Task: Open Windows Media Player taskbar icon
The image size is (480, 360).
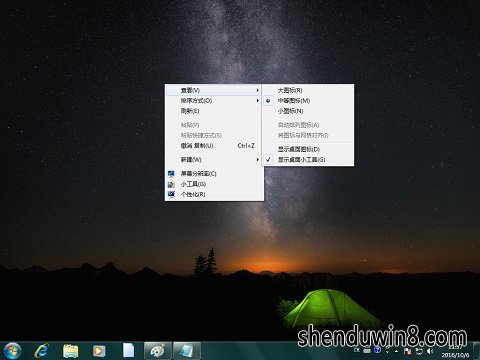Action: (x=99, y=351)
